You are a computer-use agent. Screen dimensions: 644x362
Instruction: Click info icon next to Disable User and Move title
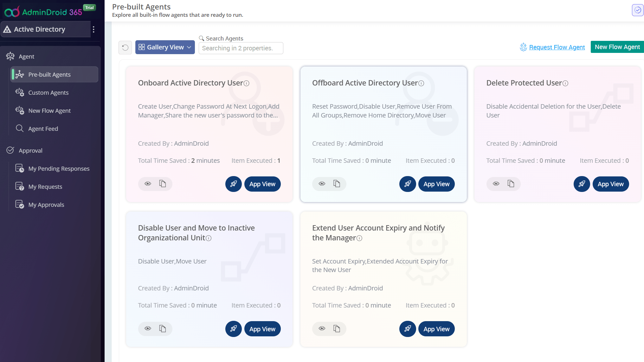point(209,238)
